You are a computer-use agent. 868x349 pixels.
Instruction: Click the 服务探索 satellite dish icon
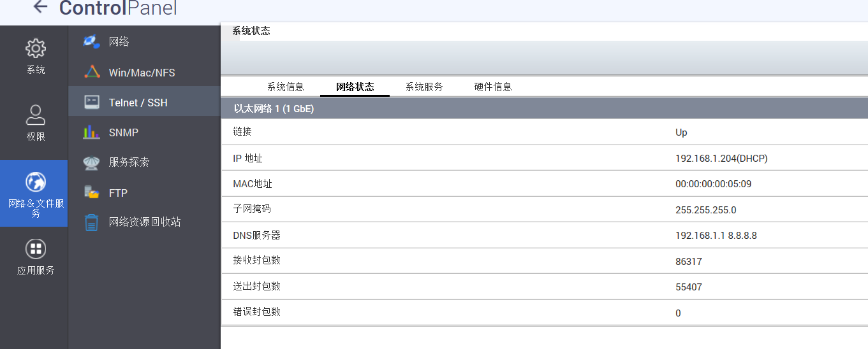pyautogui.click(x=92, y=162)
